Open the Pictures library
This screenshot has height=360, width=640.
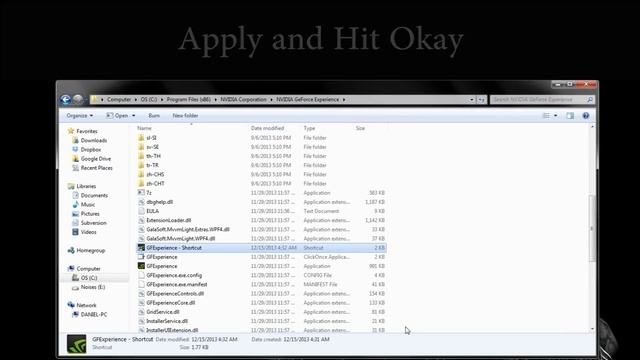[x=90, y=214]
